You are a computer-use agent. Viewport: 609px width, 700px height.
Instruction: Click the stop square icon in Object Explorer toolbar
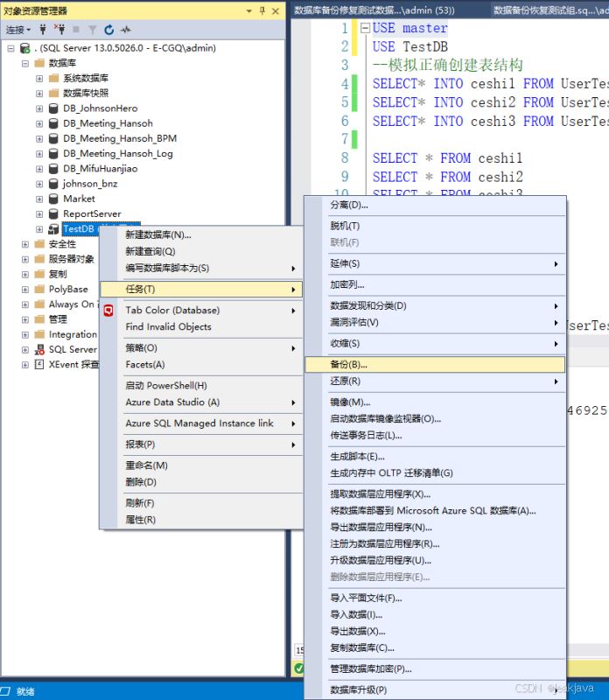[76, 30]
